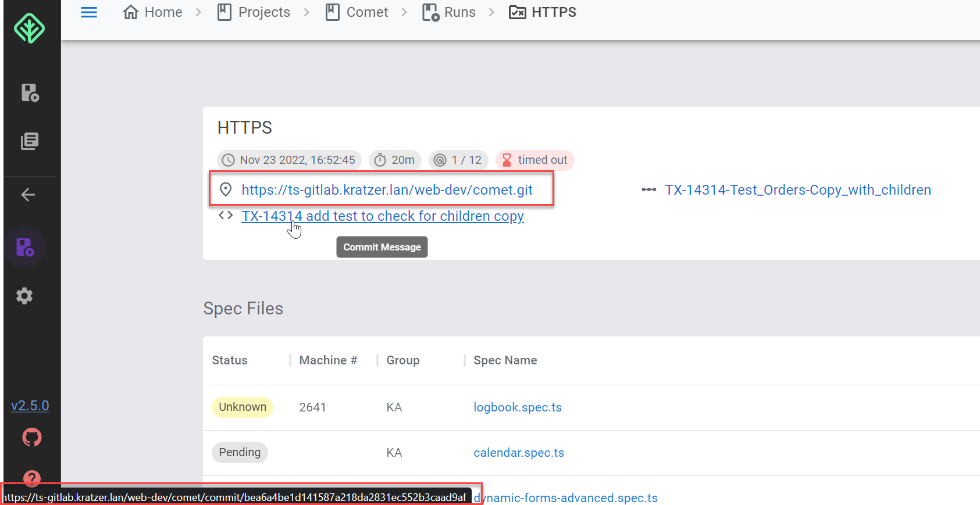Click the 20m duration chip
This screenshot has height=505, width=980.
[x=395, y=160]
